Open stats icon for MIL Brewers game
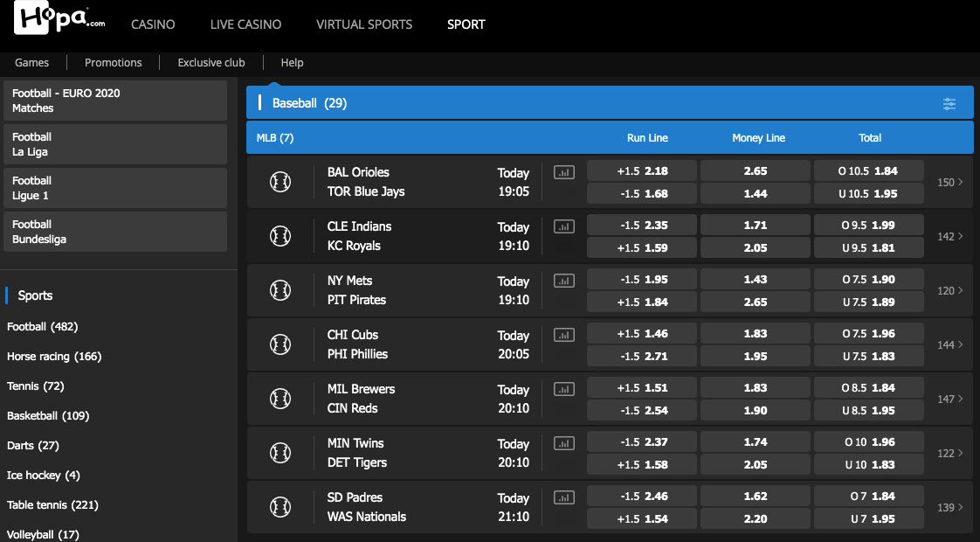This screenshot has height=542, width=980. tap(563, 389)
